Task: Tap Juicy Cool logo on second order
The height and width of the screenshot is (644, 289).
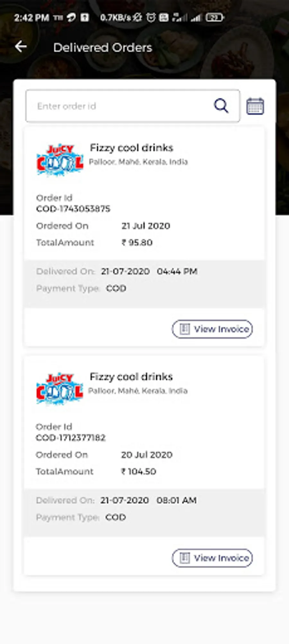Action: 60,389
